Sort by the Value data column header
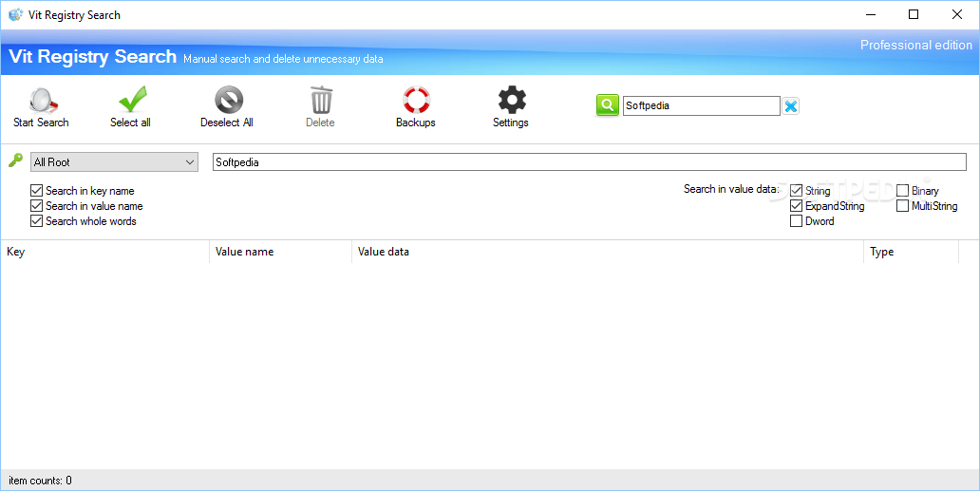The image size is (980, 491). click(608, 252)
